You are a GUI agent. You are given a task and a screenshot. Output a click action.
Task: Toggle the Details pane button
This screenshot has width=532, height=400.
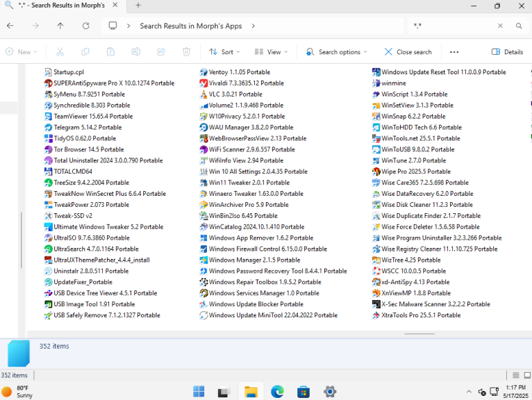pos(507,52)
